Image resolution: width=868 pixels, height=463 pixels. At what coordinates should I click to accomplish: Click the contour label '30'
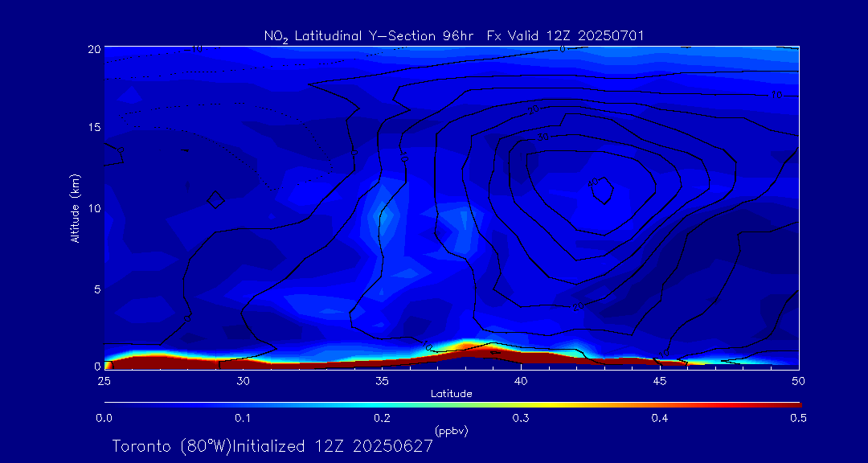543,136
